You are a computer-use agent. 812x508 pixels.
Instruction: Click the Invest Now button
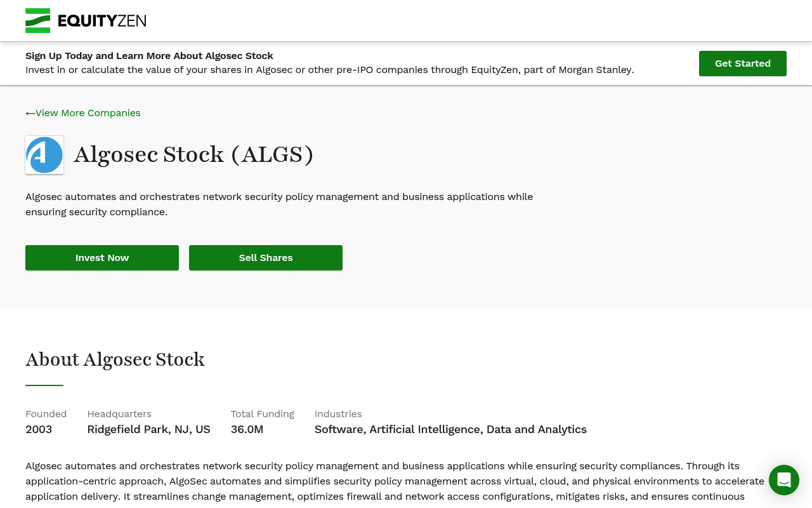(102, 258)
